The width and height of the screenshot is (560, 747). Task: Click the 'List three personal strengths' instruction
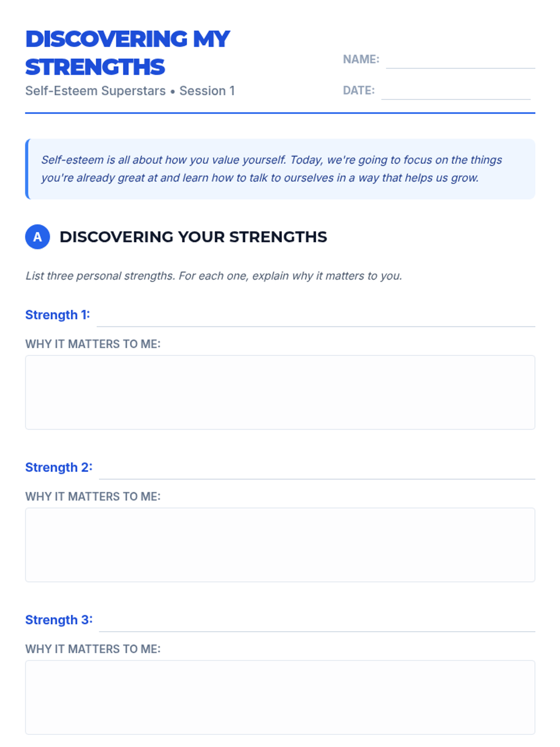(x=214, y=275)
